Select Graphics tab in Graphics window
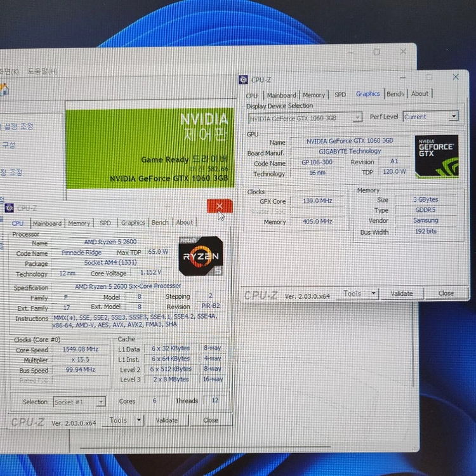This screenshot has height=476, width=476. (367, 94)
